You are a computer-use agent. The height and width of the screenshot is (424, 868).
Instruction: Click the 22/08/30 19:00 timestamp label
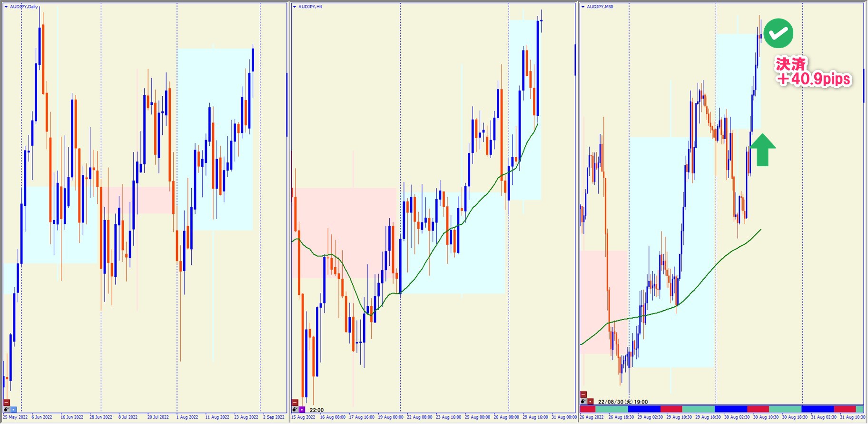(623, 402)
